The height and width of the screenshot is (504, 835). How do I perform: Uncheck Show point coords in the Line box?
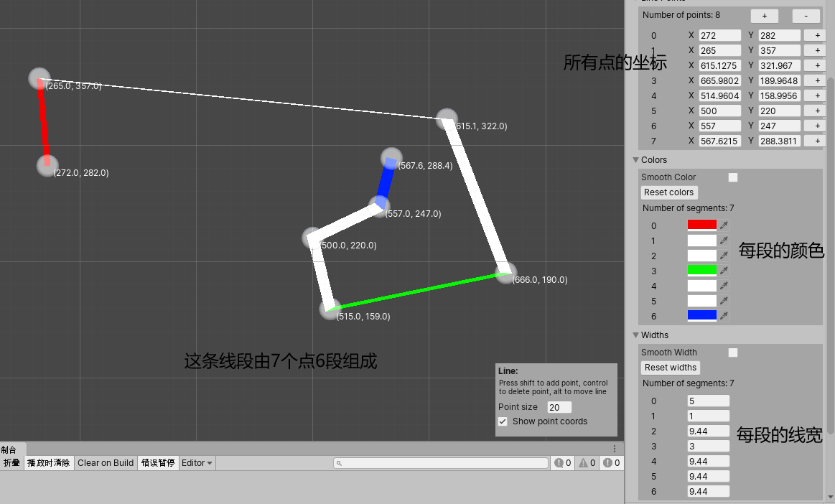[x=503, y=421]
